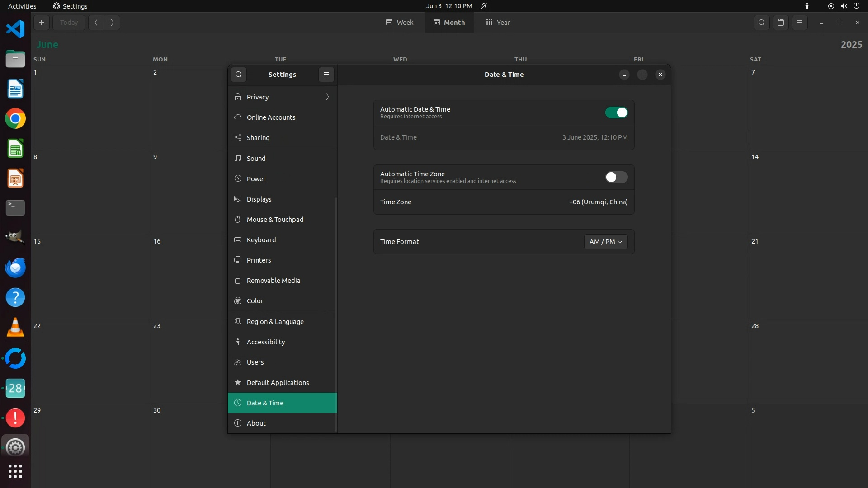
Task: Open the calendar main menu button
Action: (800, 23)
